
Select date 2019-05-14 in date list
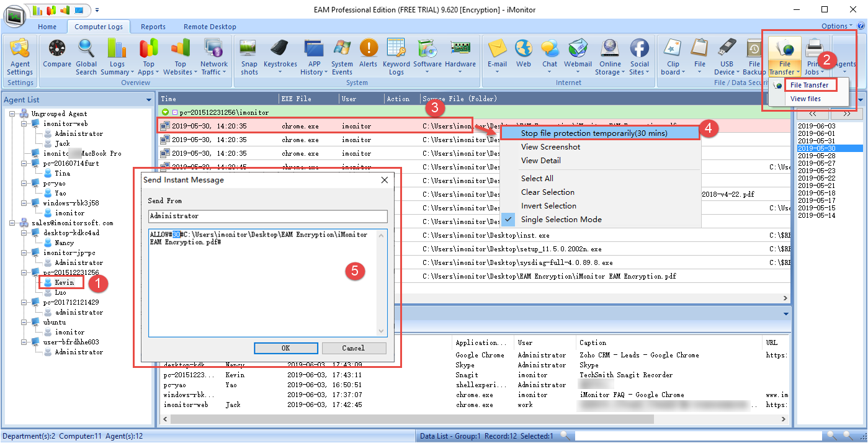(816, 215)
